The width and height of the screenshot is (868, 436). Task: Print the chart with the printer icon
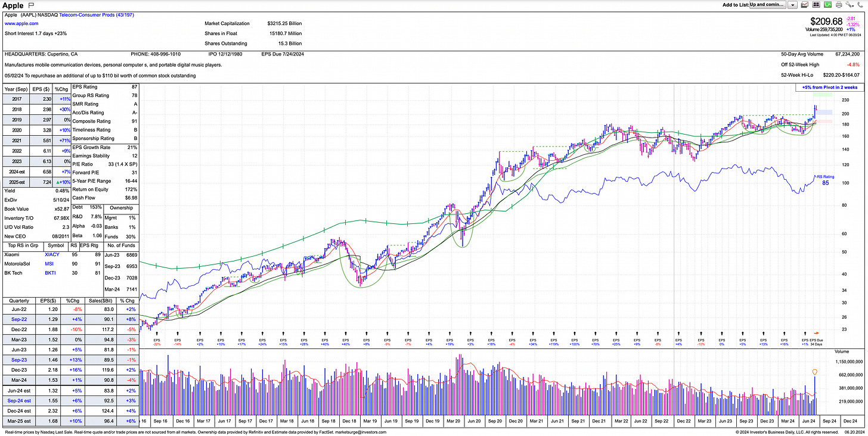pyautogui.click(x=839, y=5)
